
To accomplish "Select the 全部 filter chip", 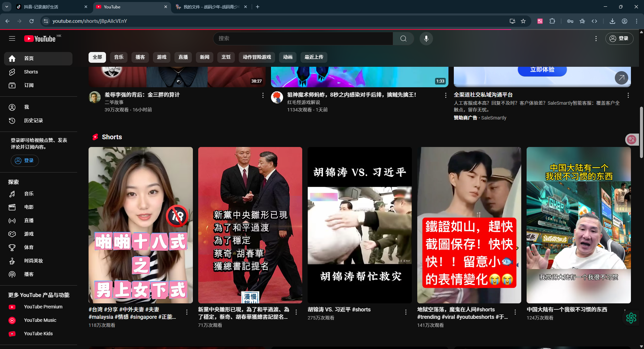I will [97, 57].
